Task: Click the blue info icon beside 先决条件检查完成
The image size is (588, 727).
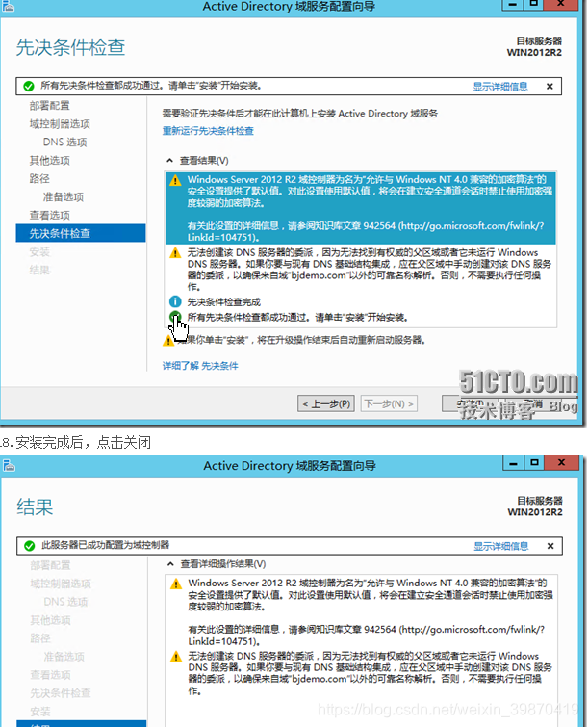Action: pyautogui.click(x=175, y=301)
